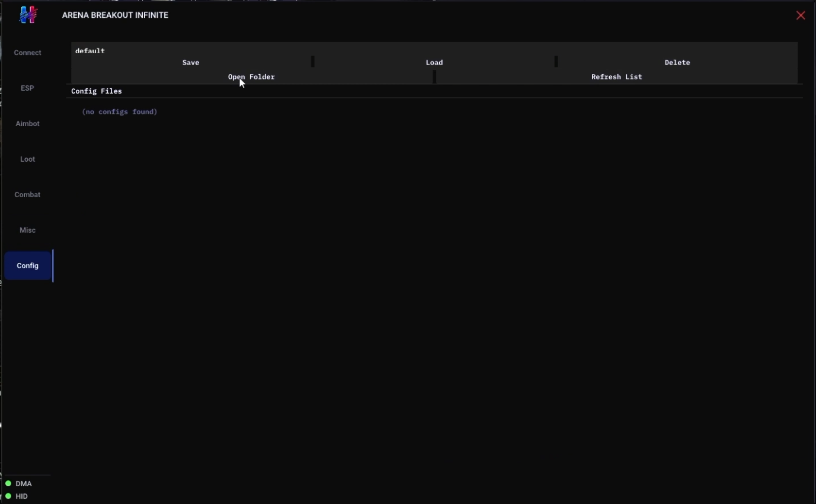Viewport: 816px width, 504px height.
Task: Click the green HID status indicator
Action: pos(8,496)
